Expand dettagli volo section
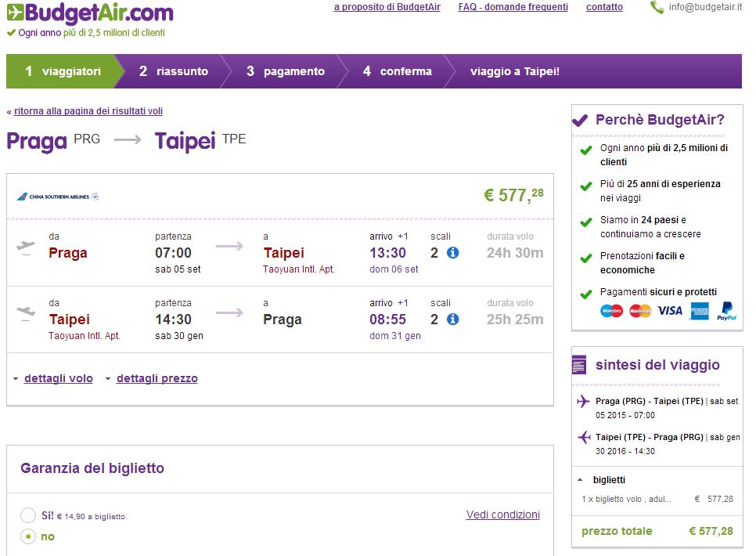Image resolution: width=756 pixels, height=556 pixels. click(59, 378)
